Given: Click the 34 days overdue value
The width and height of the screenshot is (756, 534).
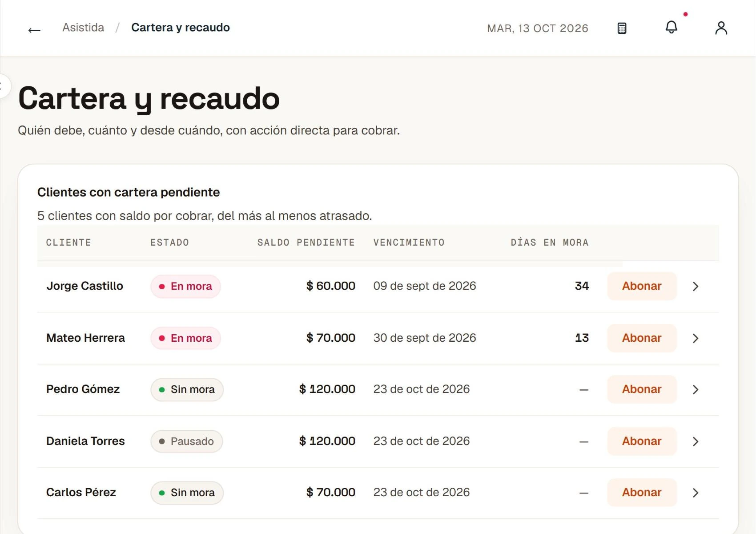Looking at the screenshot, I should [x=582, y=286].
